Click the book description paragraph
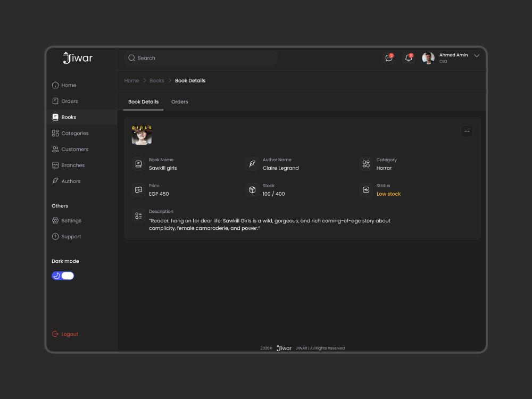This screenshot has height=399, width=532. coord(270,225)
